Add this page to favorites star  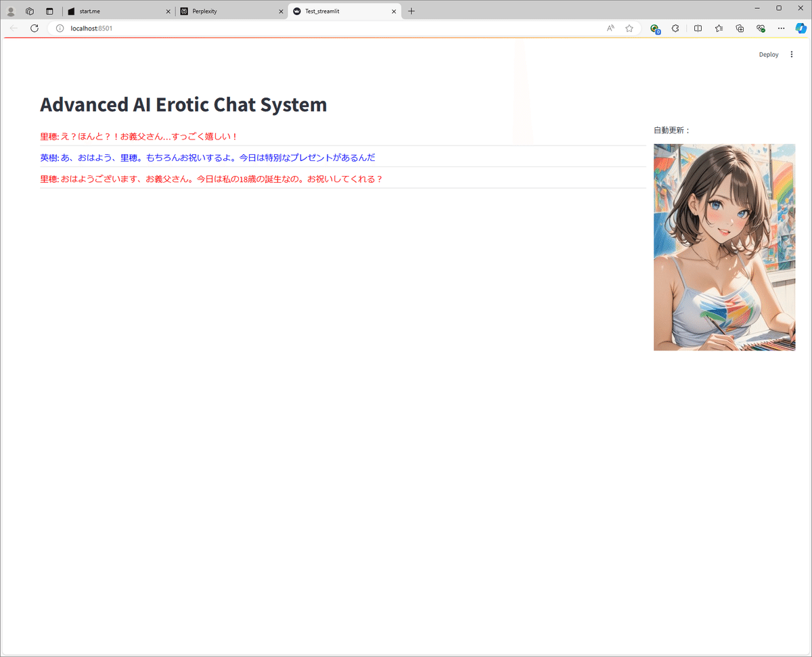(629, 28)
